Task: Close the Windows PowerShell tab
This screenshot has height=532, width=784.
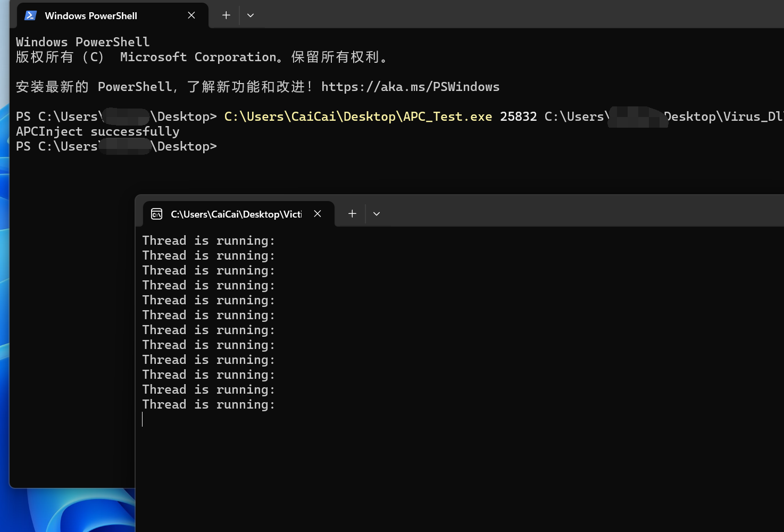Action: pos(191,15)
